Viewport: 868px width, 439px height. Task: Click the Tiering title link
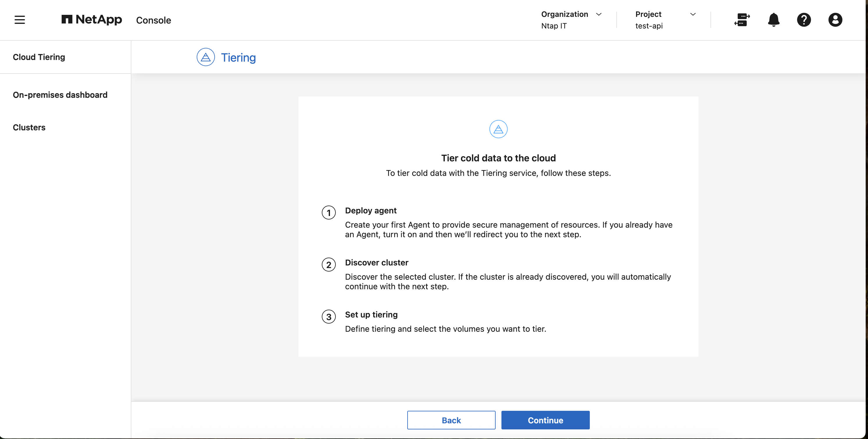coord(238,58)
